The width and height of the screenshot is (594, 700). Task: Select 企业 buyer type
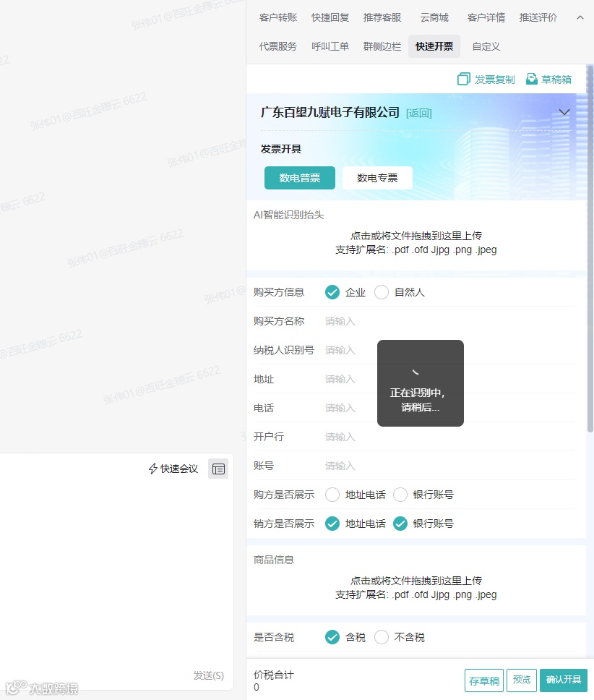[x=332, y=292]
